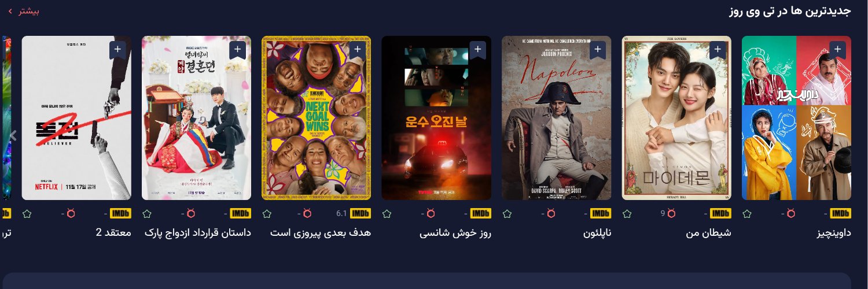Open the هدف بعدی پیروزی است title link

[321, 233]
